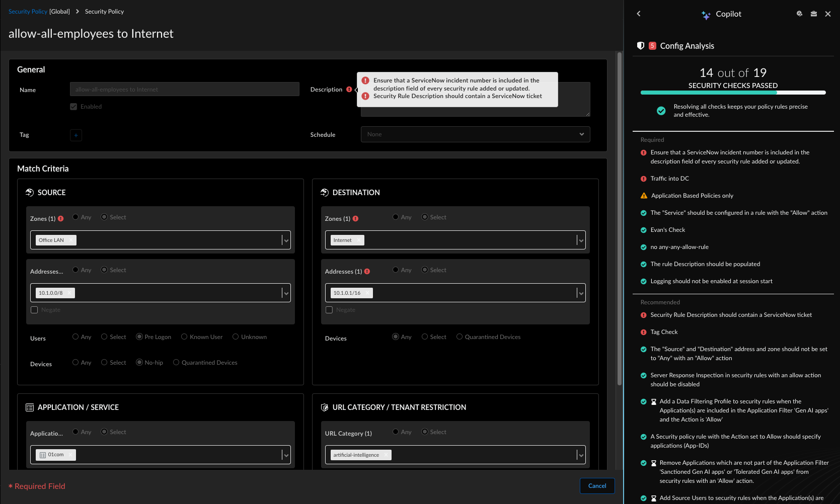Open Copilot history clock icon

799,14
